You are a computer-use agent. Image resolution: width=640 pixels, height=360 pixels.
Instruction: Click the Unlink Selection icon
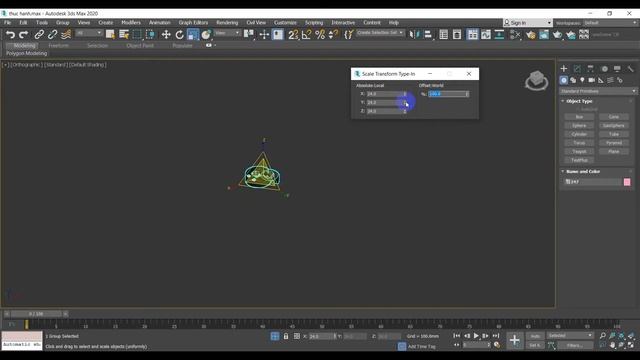[x=53, y=35]
